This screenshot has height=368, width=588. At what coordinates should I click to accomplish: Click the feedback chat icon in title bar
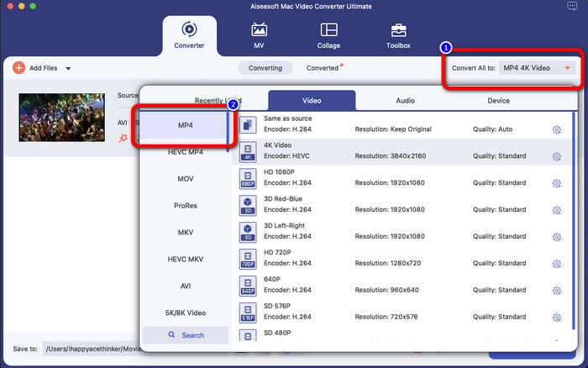click(x=572, y=6)
